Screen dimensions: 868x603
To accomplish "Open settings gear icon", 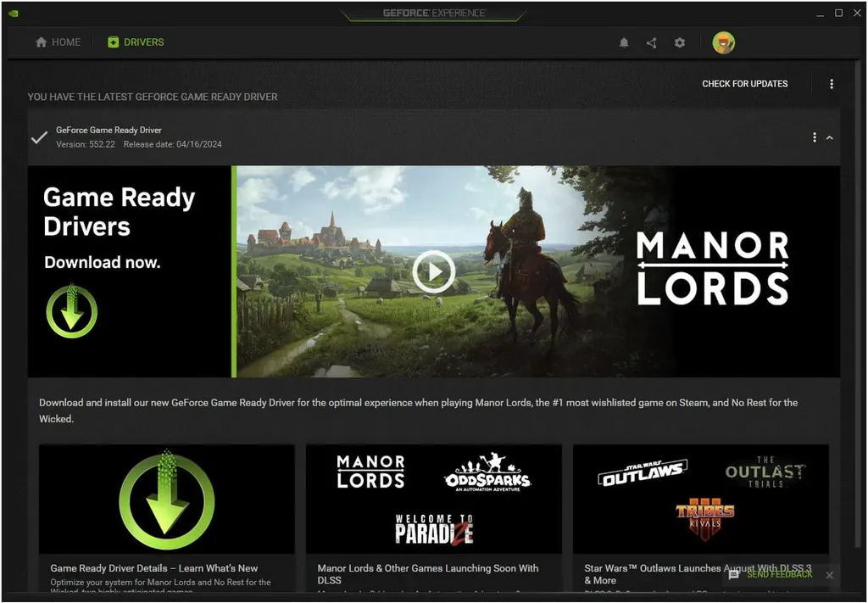I will click(680, 42).
